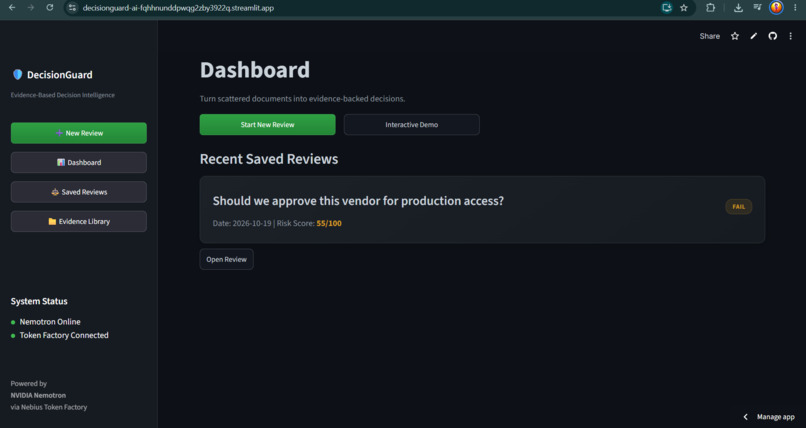806x428 pixels.
Task: Click the Recent Saved Reviews heading
Action: [269, 159]
